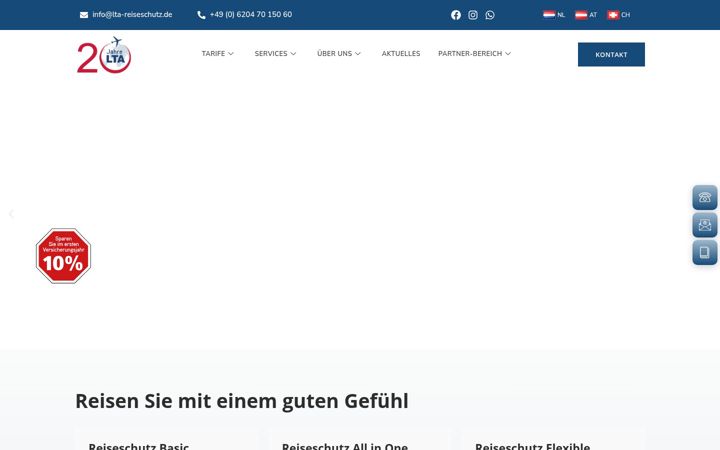Open the TARIFE menu

[213, 54]
